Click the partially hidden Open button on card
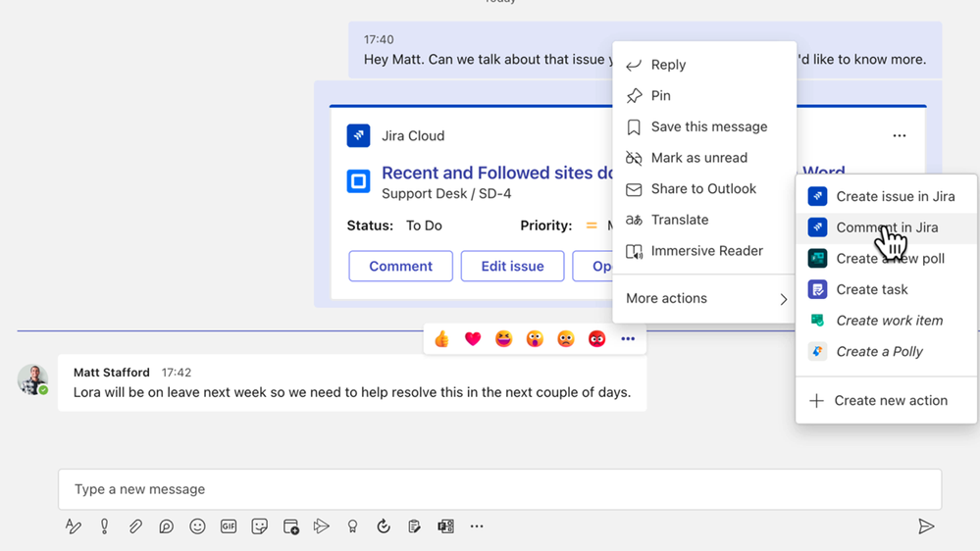Image resolution: width=980 pixels, height=551 pixels. pyautogui.click(x=593, y=266)
